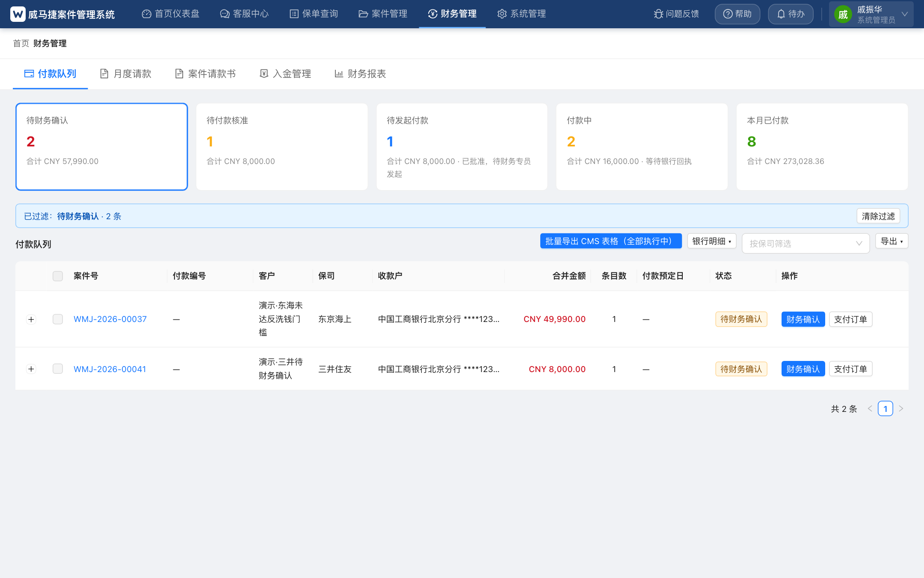Click the green 戚 user avatar
Image resolution: width=924 pixels, height=578 pixels.
click(x=843, y=15)
